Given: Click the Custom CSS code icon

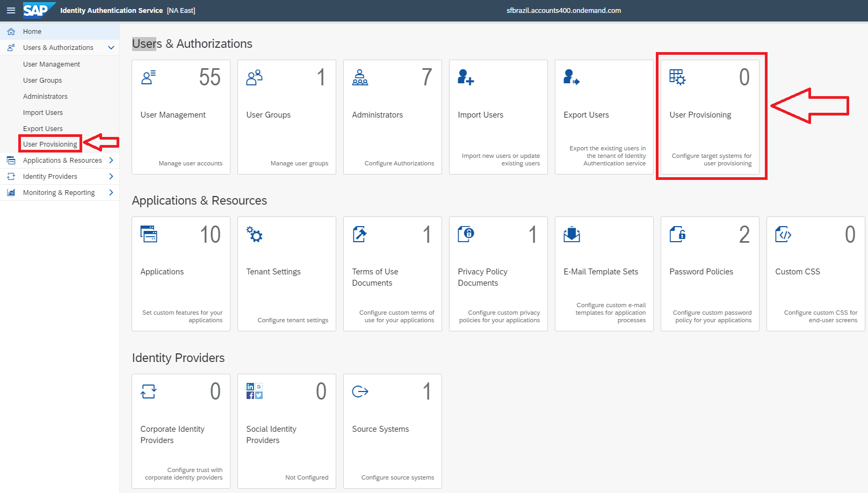Looking at the screenshot, I should pos(783,234).
